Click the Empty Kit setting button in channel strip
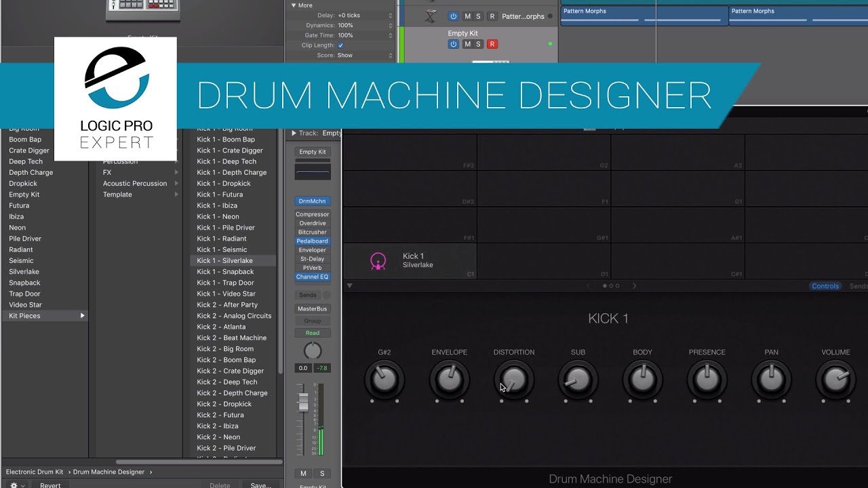The height and width of the screenshot is (488, 868). point(313,152)
